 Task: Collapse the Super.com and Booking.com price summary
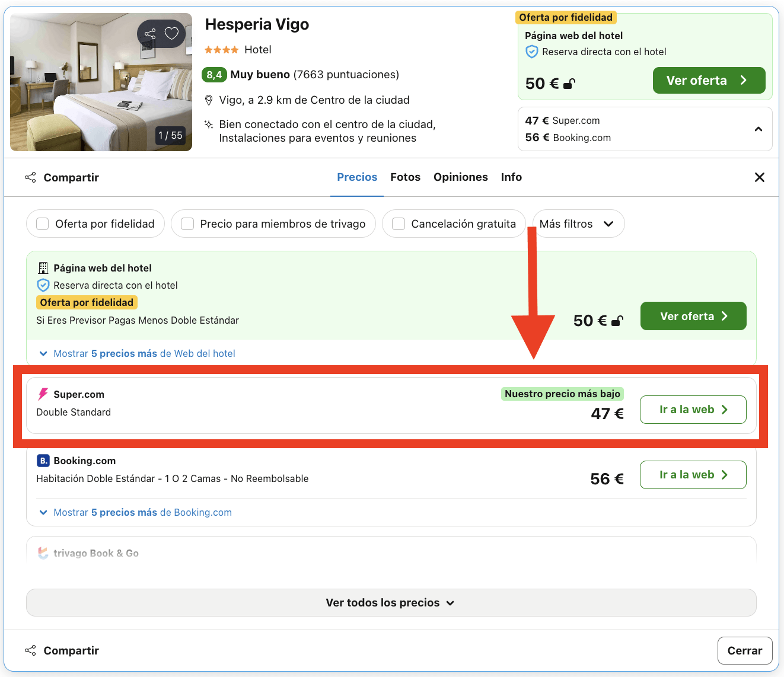pyautogui.click(x=758, y=129)
